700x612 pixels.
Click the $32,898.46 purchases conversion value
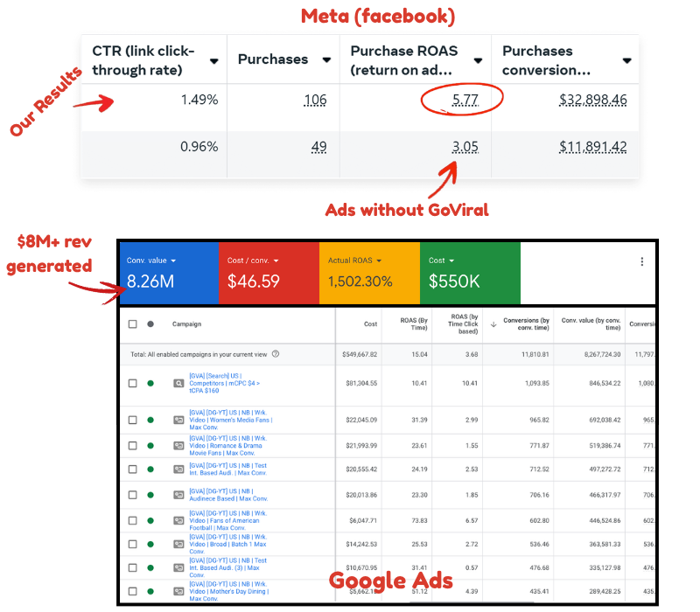pos(593,100)
